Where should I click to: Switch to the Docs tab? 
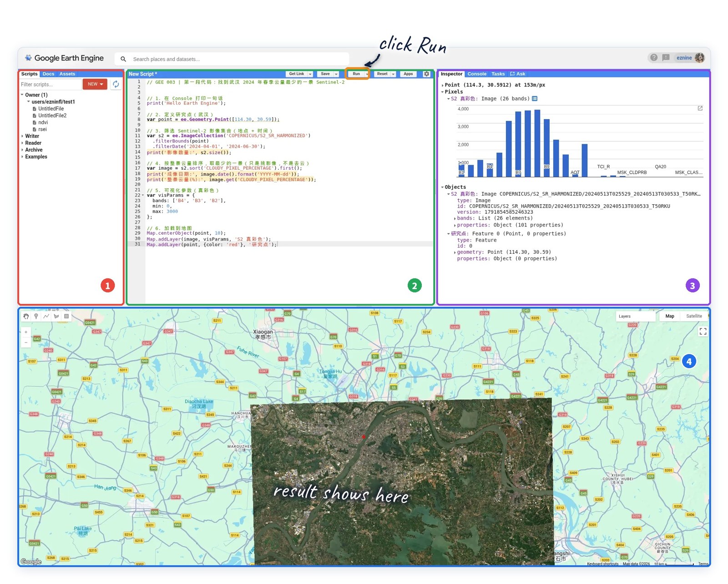(48, 74)
